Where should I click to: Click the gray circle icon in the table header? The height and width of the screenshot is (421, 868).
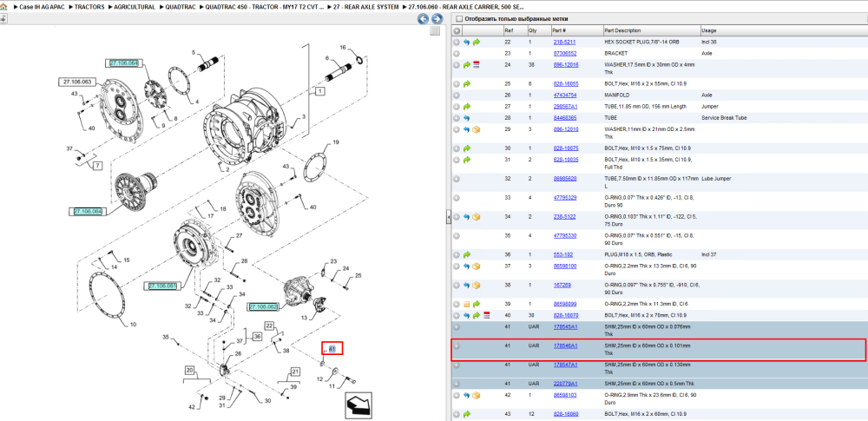click(457, 30)
